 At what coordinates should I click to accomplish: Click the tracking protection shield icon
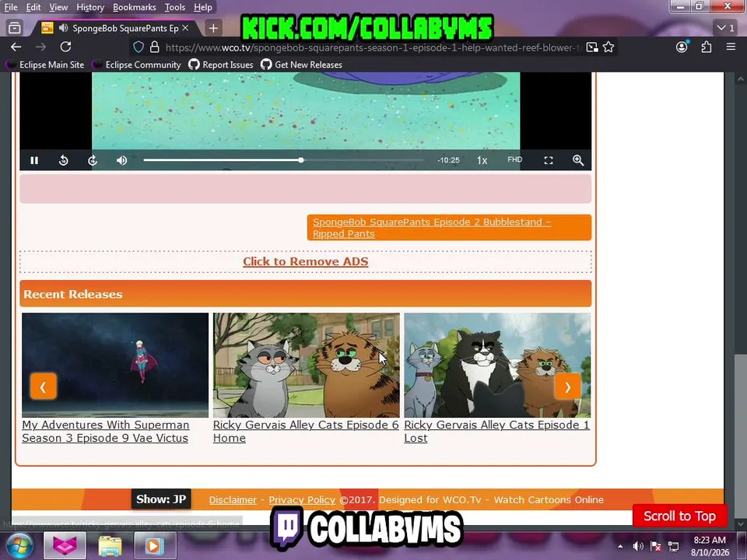139,47
